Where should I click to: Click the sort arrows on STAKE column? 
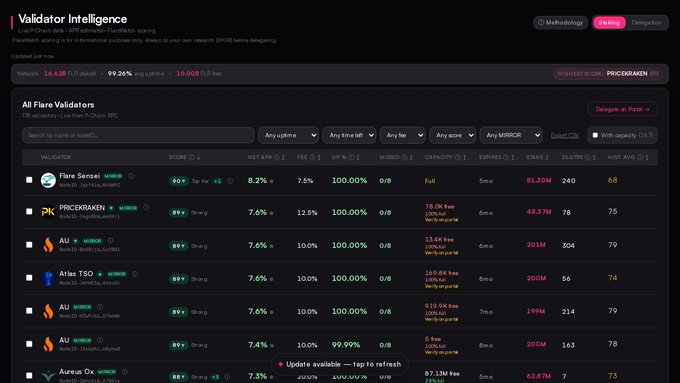pos(547,157)
